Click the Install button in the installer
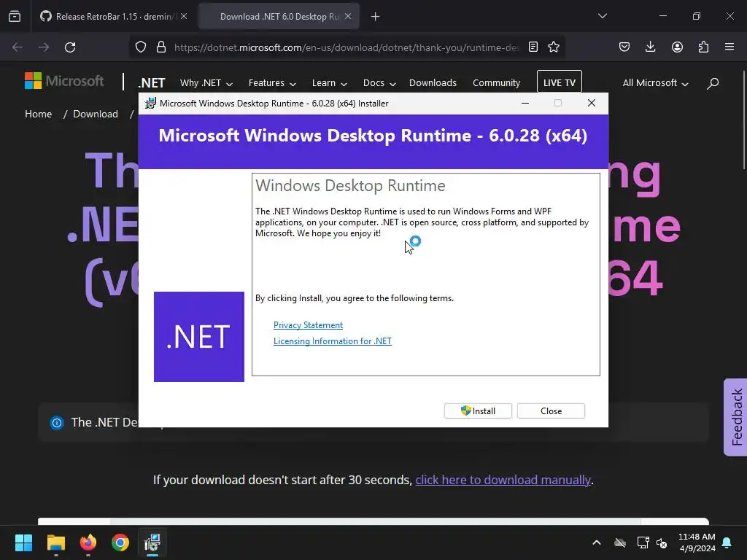The image size is (747, 560). click(478, 411)
